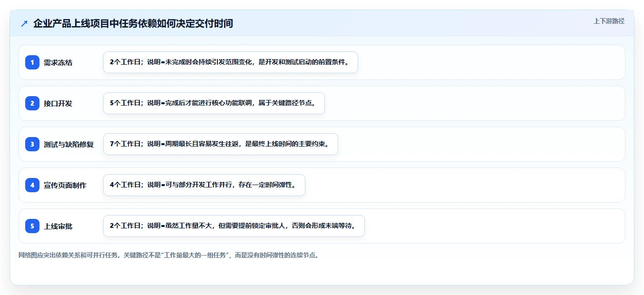
Task: Click the title 企业产品上线项目中任务依赖如何决定交付时间
Action: [133, 24]
